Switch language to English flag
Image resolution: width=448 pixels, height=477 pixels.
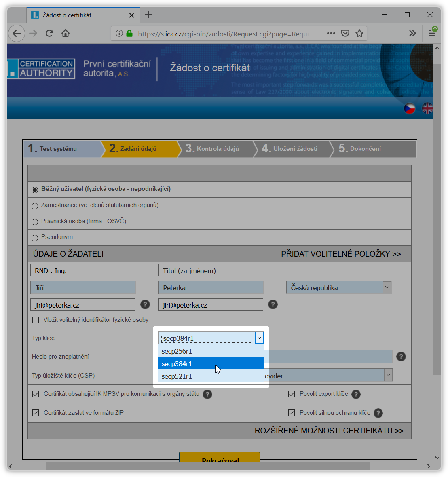click(x=427, y=108)
